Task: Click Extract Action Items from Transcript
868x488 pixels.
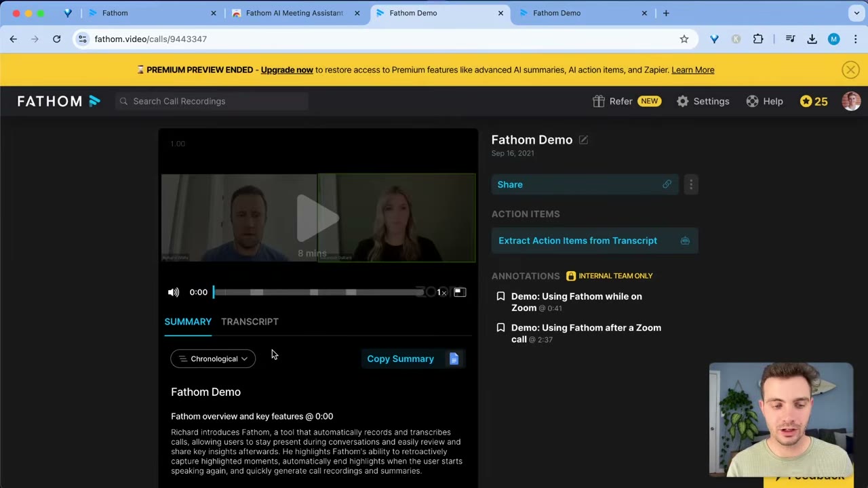Action: click(595, 241)
